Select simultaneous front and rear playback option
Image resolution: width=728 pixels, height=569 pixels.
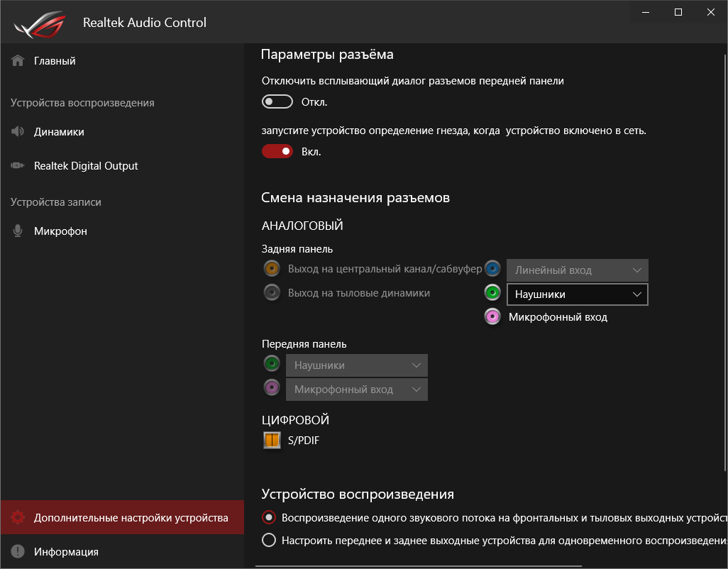pos(269,541)
